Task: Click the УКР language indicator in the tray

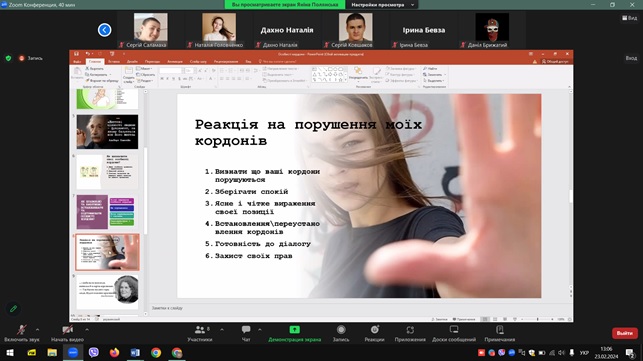Action: [584, 353]
